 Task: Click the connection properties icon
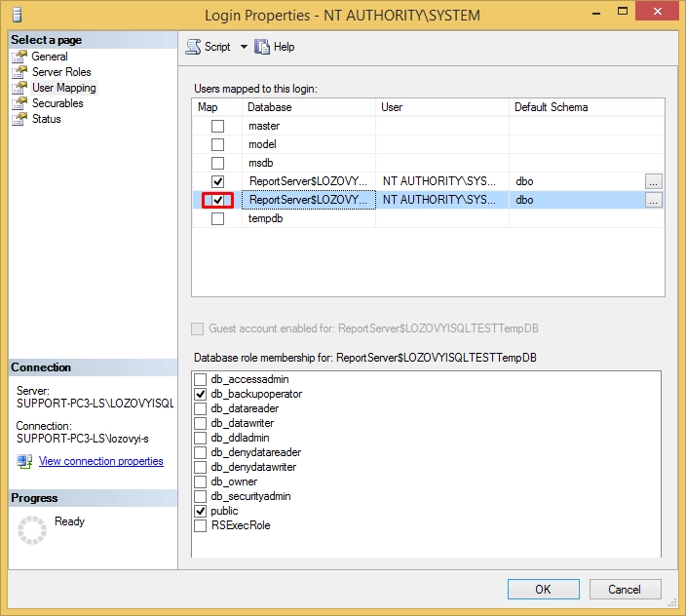[x=24, y=461]
